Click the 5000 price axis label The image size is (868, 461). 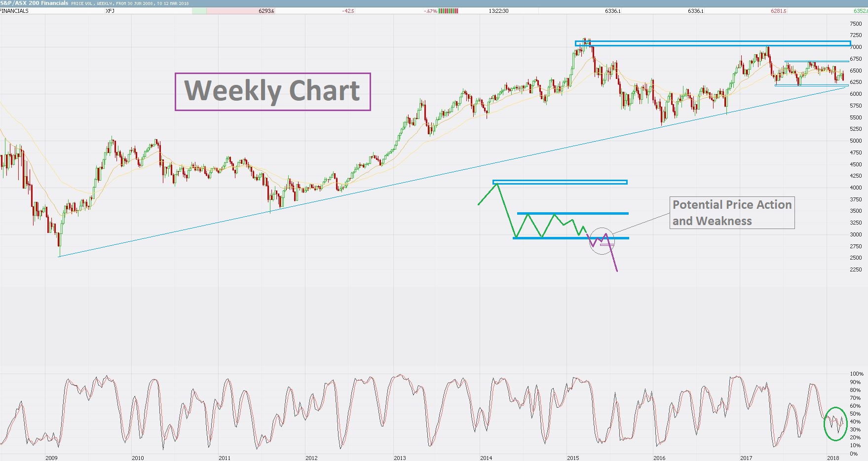(856, 141)
